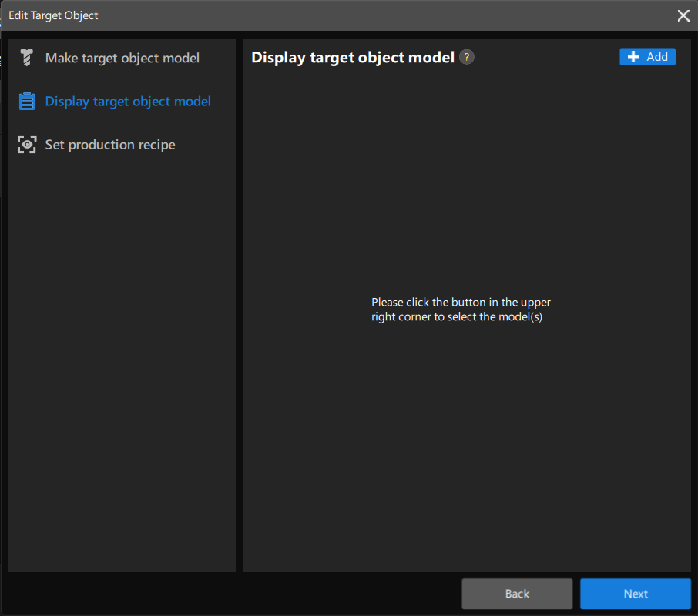Open the question mark help icon
This screenshot has height=616, width=698.
(466, 57)
